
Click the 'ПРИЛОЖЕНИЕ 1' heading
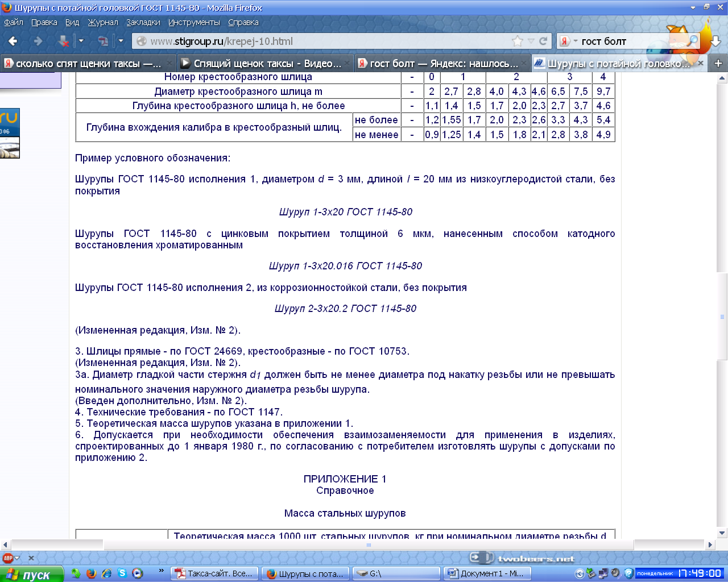(345, 479)
